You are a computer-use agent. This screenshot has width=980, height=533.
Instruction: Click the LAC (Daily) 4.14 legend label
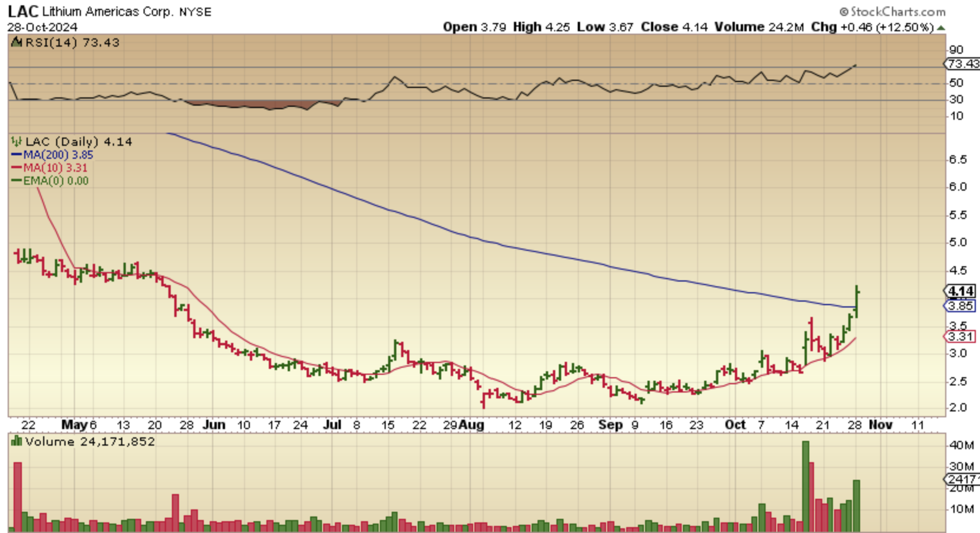[79, 142]
